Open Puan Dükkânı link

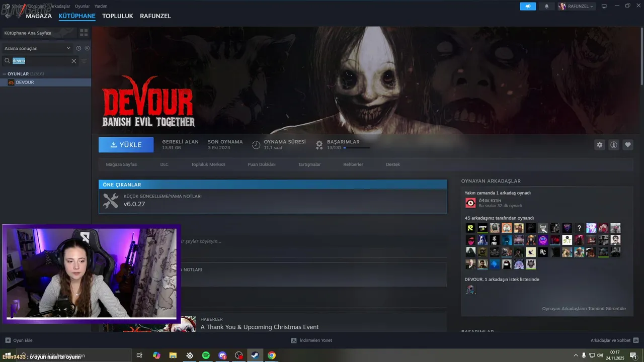[262, 164]
